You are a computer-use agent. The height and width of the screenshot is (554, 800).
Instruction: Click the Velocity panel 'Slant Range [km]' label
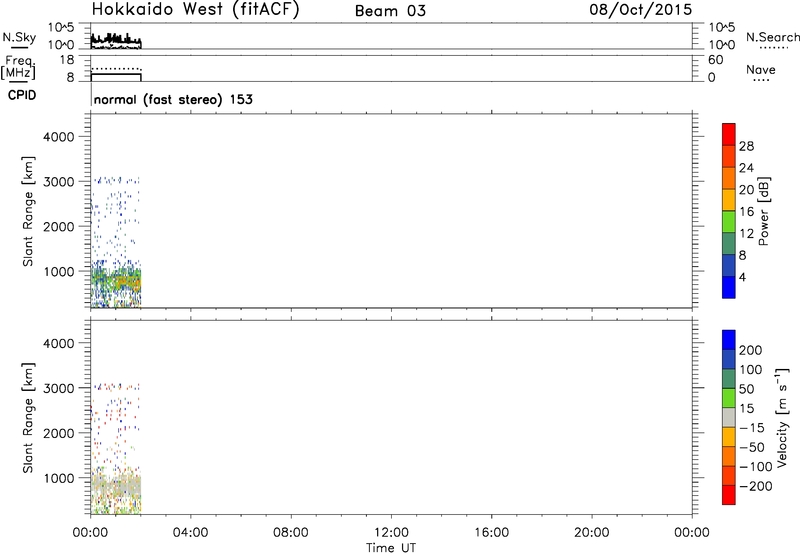(x=28, y=418)
